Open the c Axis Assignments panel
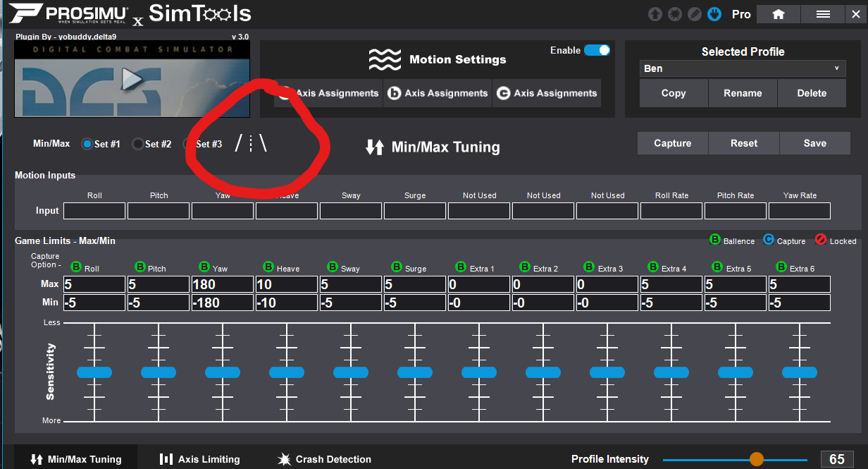The image size is (868, 469). click(547, 93)
